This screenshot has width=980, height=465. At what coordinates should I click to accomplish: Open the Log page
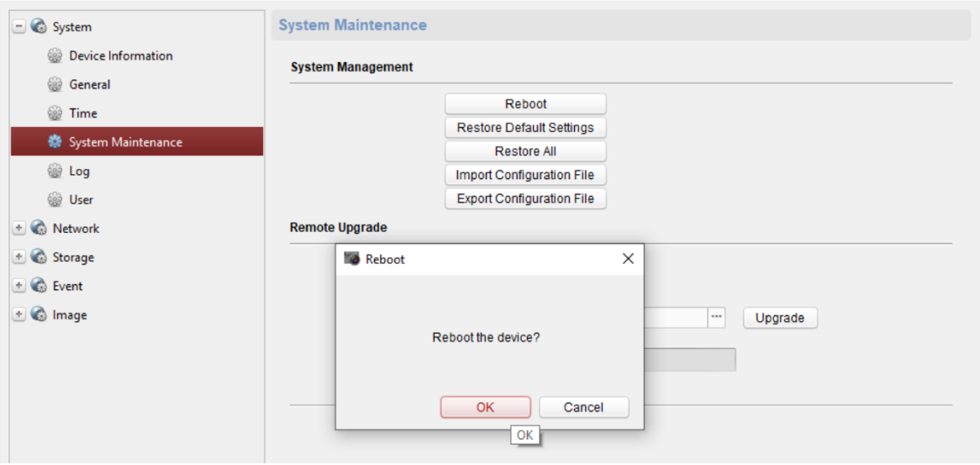tap(79, 172)
